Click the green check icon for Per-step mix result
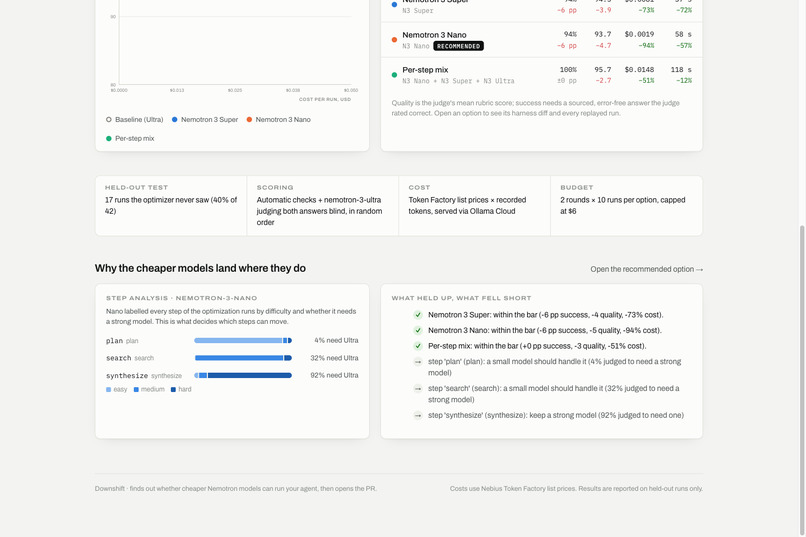 pyautogui.click(x=418, y=346)
